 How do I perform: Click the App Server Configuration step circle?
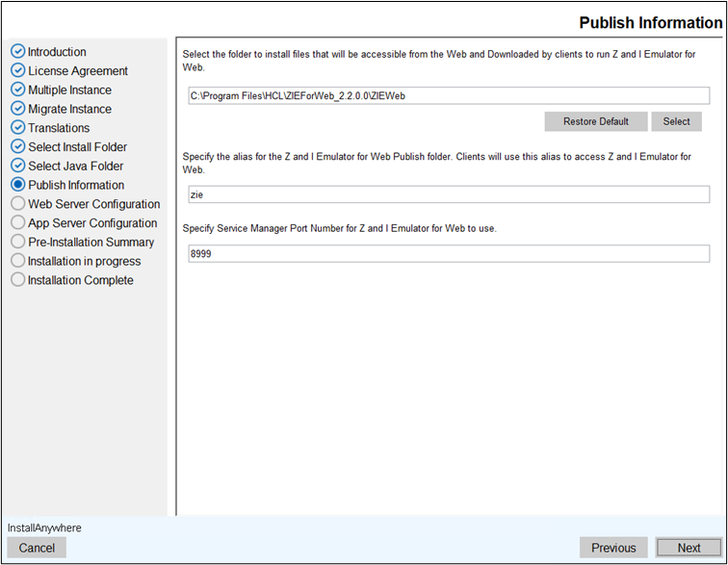(x=17, y=222)
